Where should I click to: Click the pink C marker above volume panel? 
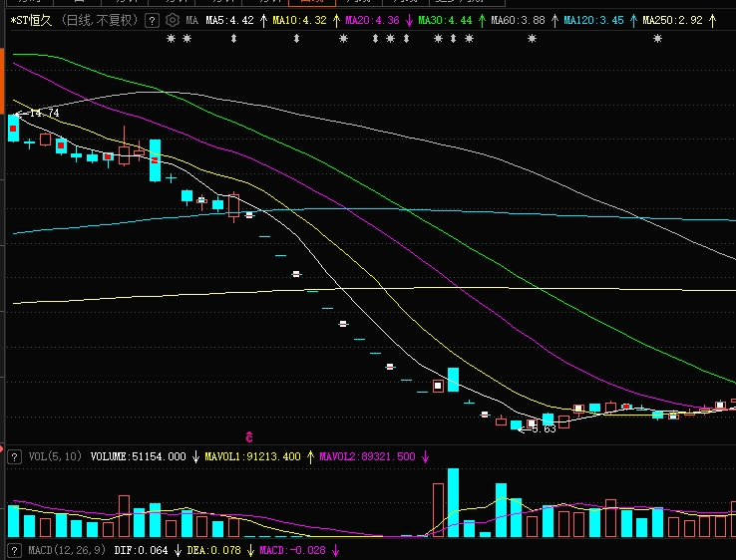coord(249,437)
